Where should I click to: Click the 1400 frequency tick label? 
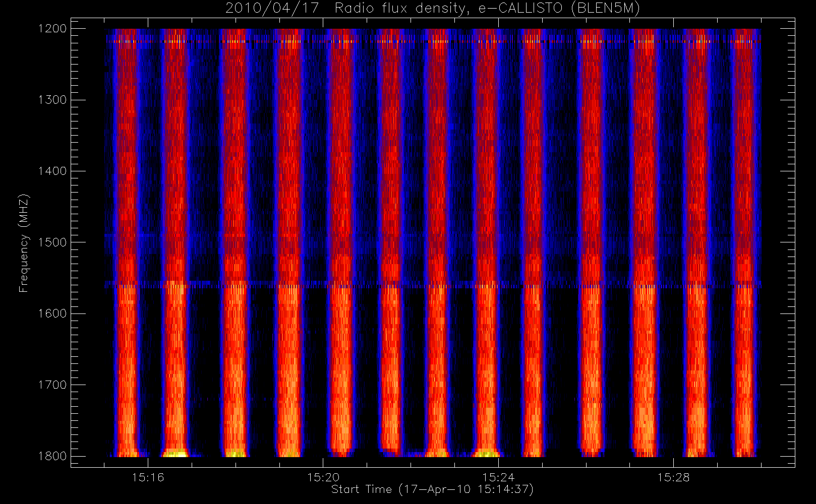[x=52, y=171]
